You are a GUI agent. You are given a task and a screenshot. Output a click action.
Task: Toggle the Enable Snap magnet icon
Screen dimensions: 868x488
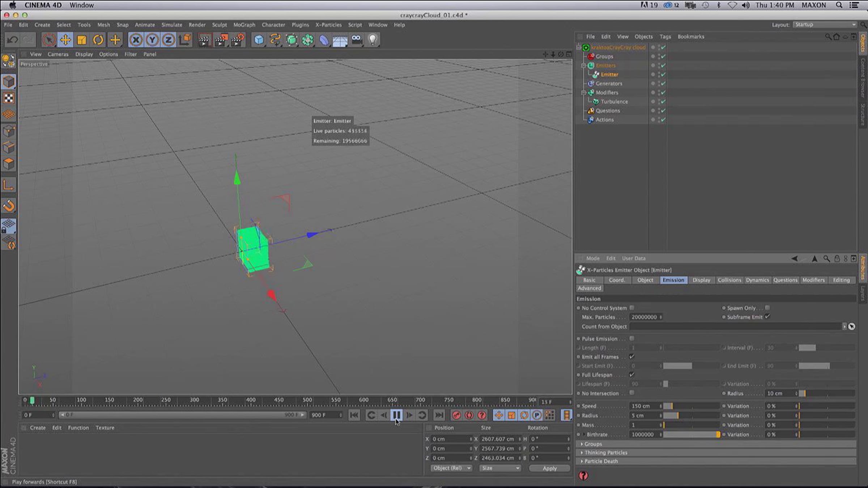pyautogui.click(x=9, y=206)
